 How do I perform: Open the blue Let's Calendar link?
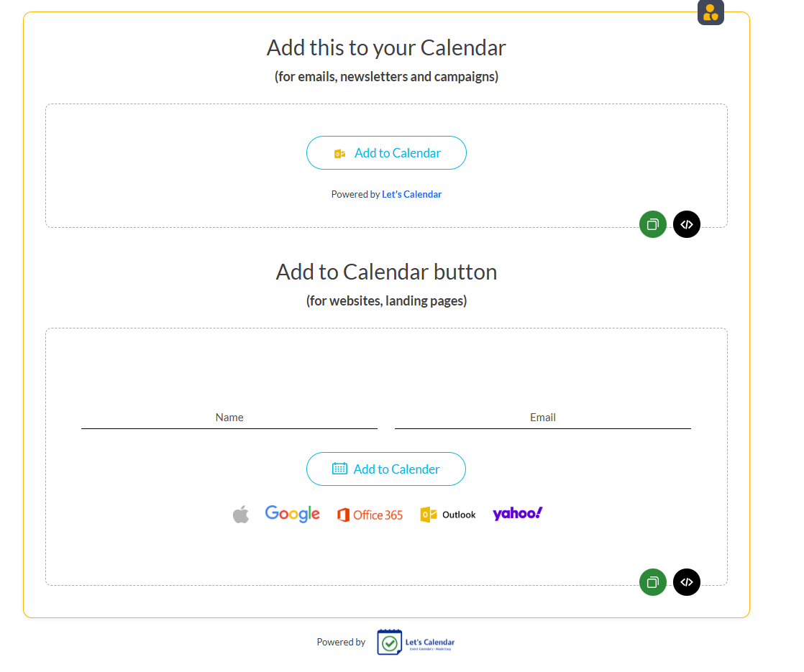411,194
